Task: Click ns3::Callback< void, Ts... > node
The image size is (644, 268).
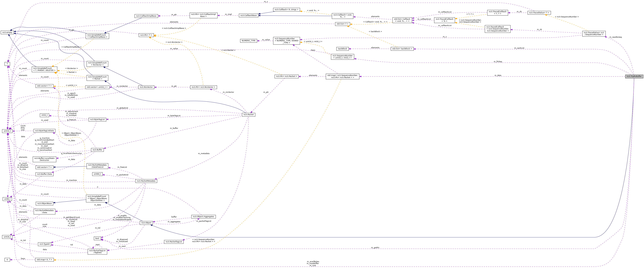Action: [x=342, y=16]
